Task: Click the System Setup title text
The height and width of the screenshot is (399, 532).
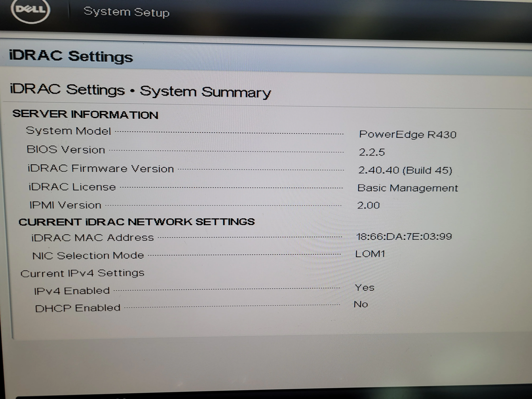Action: pyautogui.click(x=127, y=12)
